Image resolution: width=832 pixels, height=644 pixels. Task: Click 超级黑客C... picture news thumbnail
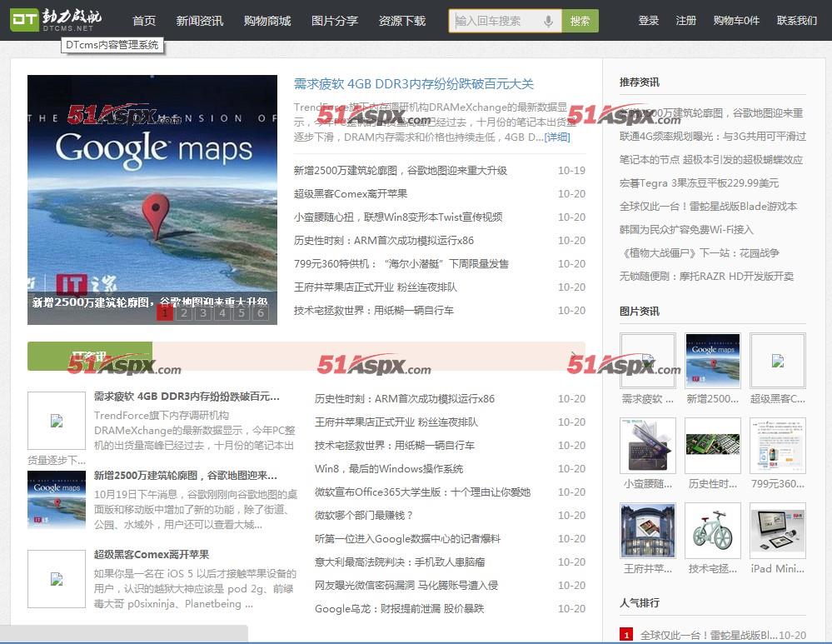(777, 361)
